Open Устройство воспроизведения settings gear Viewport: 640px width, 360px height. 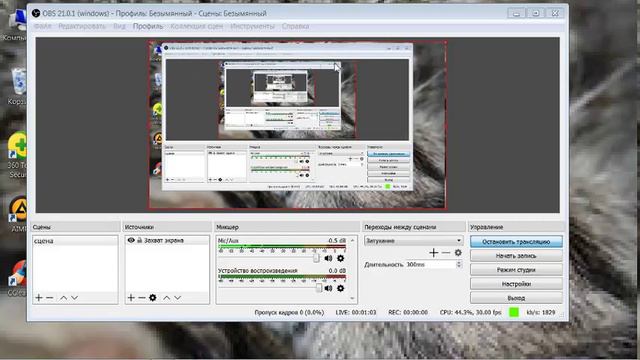[x=340, y=288]
